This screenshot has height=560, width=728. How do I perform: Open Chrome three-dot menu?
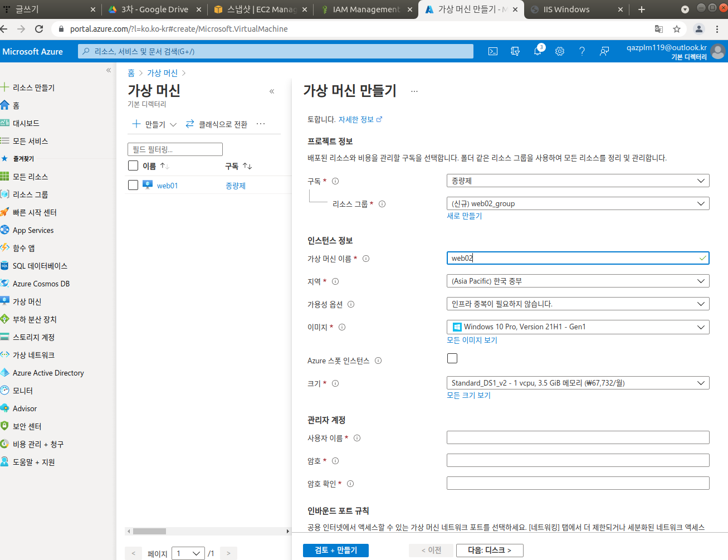pyautogui.click(x=717, y=29)
